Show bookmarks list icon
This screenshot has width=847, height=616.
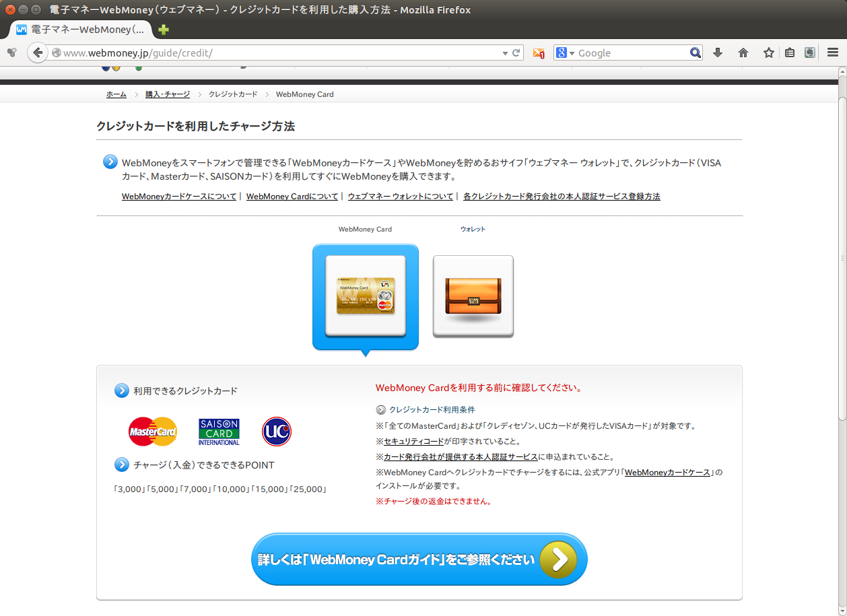pyautogui.click(x=790, y=53)
